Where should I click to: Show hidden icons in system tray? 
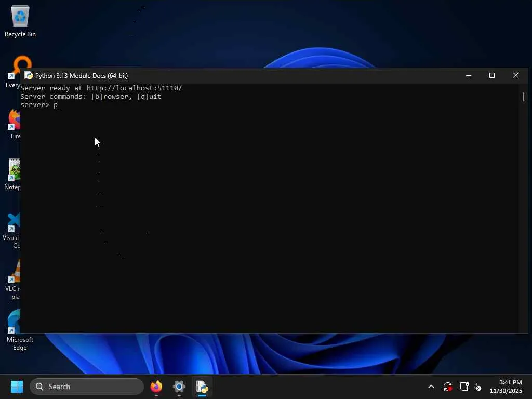pos(431,387)
